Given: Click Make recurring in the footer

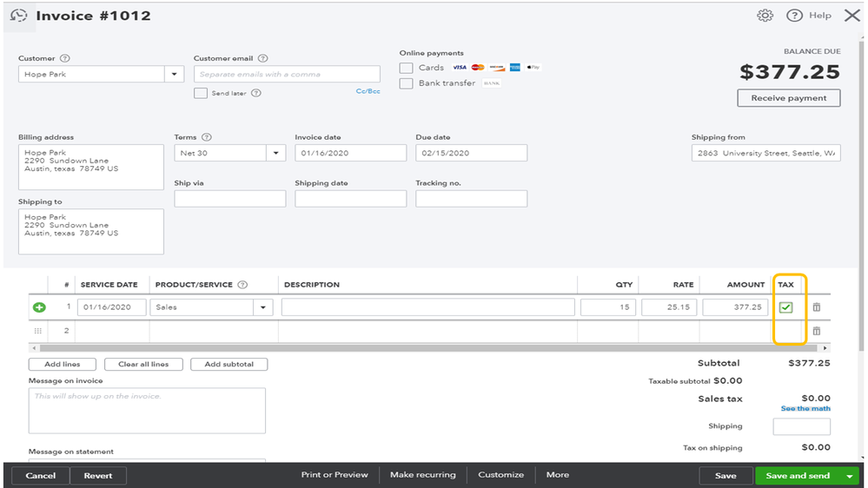Looking at the screenshot, I should click(x=423, y=475).
